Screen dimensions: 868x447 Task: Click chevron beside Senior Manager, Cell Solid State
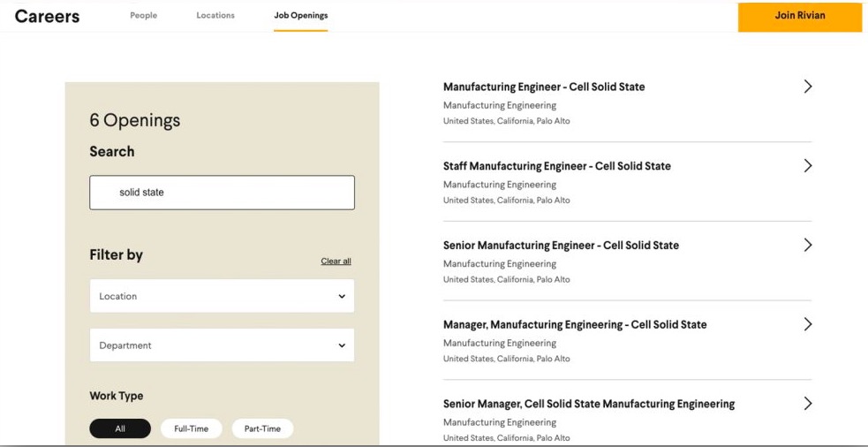807,404
